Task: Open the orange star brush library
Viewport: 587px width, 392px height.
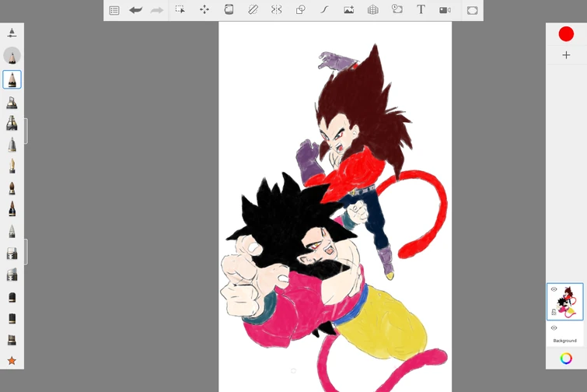Action: pyautogui.click(x=12, y=361)
